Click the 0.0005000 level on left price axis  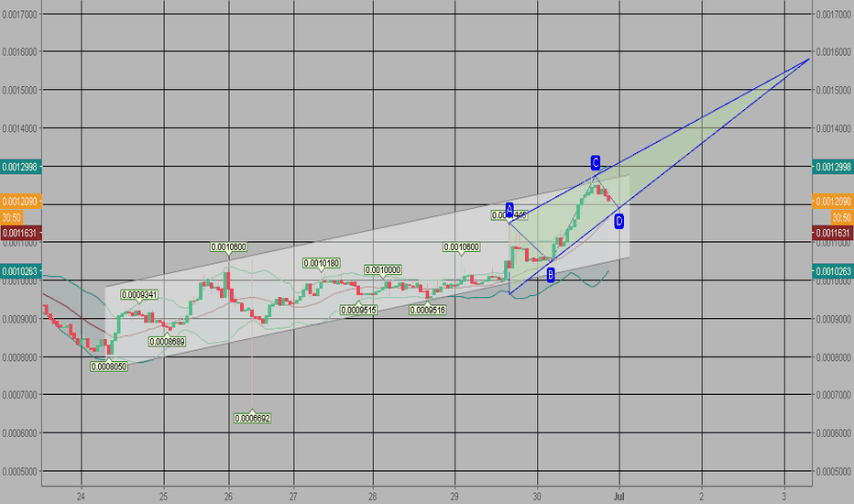[19, 471]
